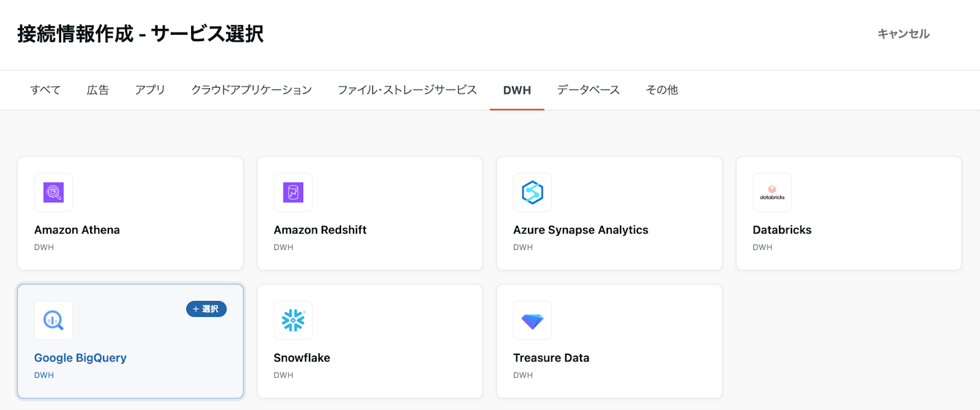Click the DWH label under Snowflake
This screenshot has height=410, width=980.
(x=284, y=375)
